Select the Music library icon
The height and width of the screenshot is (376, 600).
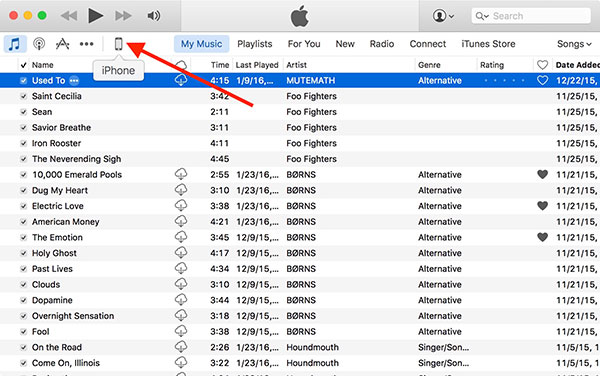(15, 44)
